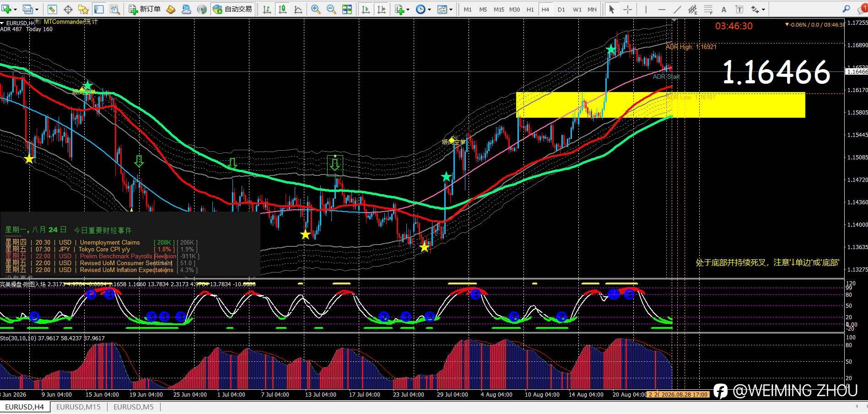Select the yellow rectangle zone on chart

660,105
